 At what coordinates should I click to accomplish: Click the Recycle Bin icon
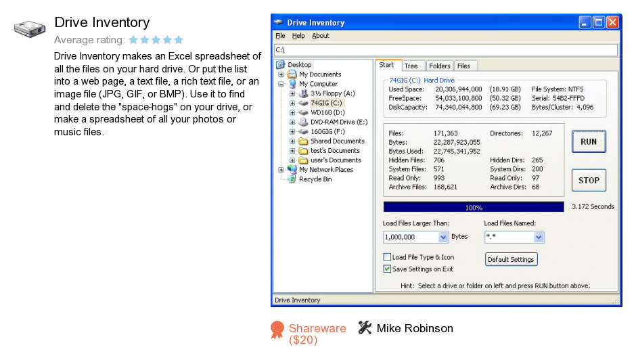pyautogui.click(x=292, y=179)
